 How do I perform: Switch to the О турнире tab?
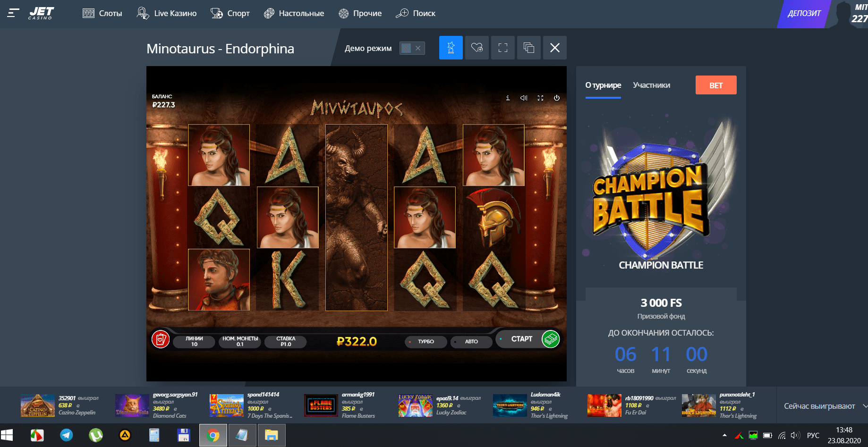coord(603,85)
